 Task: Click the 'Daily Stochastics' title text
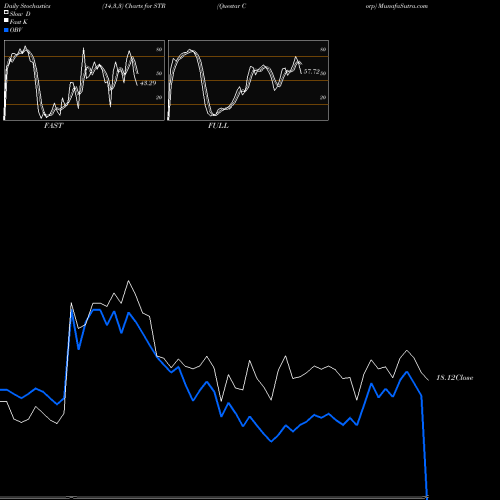[x=27, y=6]
